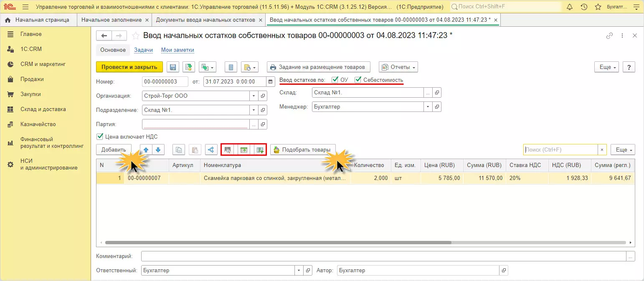
Task: Open the Отчеты dropdown menu
Action: click(398, 67)
